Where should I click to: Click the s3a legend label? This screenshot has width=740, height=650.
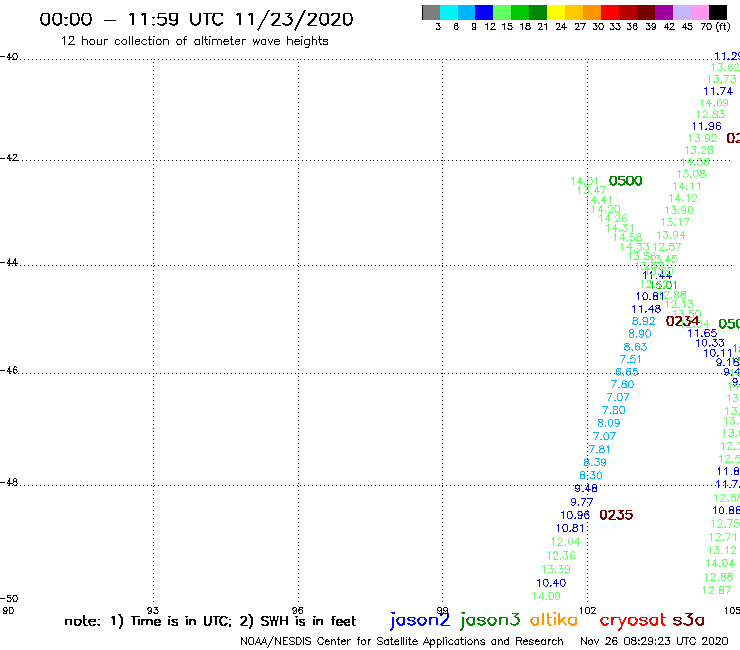click(x=688, y=620)
